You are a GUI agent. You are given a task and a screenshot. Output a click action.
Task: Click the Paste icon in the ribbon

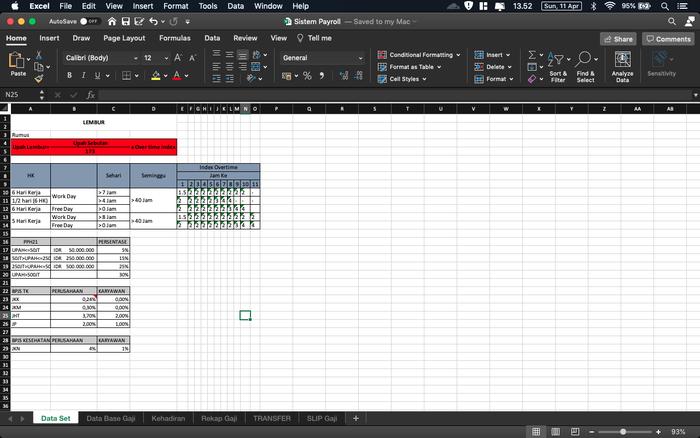click(18, 61)
